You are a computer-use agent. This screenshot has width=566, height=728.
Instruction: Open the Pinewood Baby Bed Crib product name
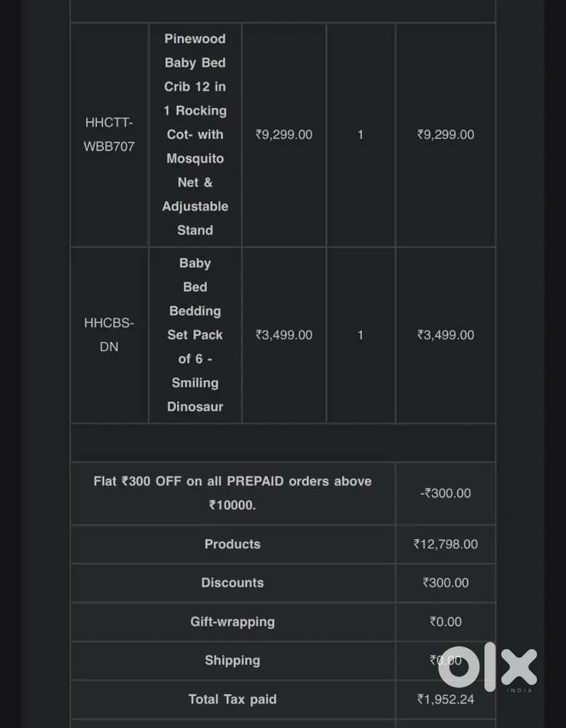click(195, 134)
